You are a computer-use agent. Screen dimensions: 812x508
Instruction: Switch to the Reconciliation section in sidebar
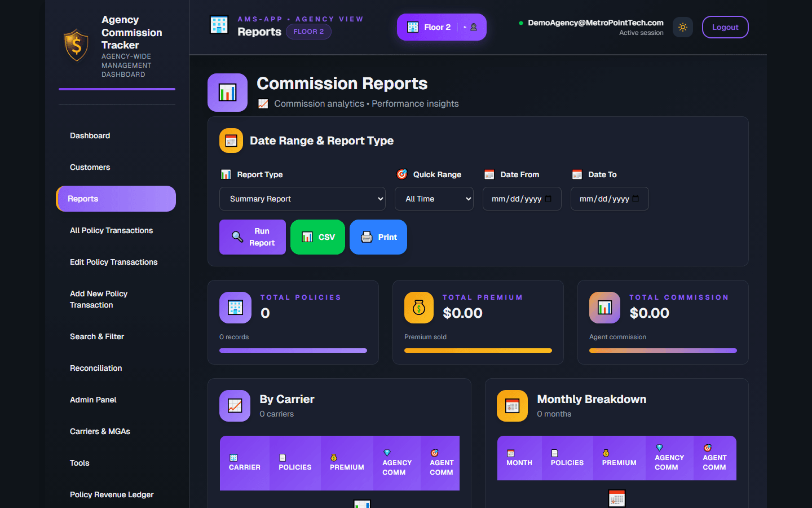96,368
